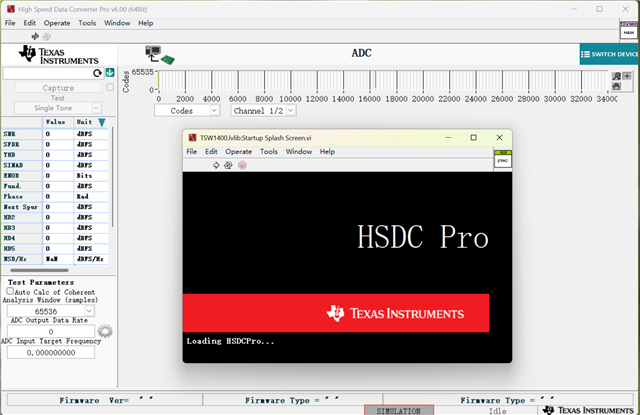Open Help menu in splash screen window

pos(327,152)
